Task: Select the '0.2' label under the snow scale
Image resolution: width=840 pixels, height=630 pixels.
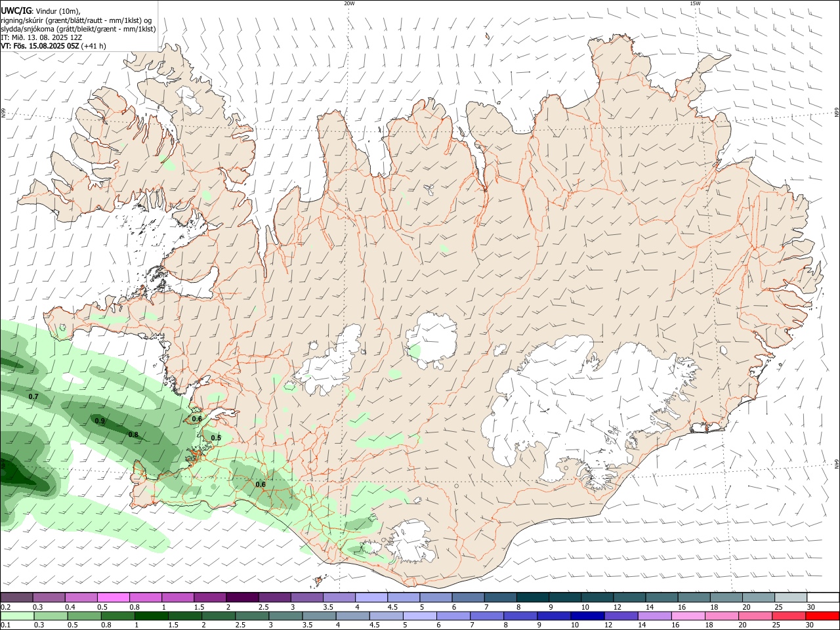Action: 5,607
